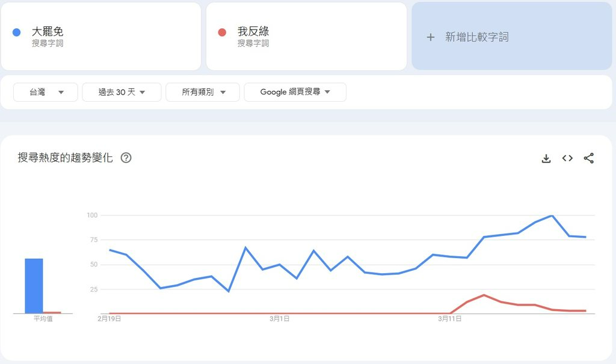Expand the 過去 30 天 time range dropdown
The height and width of the screenshot is (364, 616).
point(122,92)
